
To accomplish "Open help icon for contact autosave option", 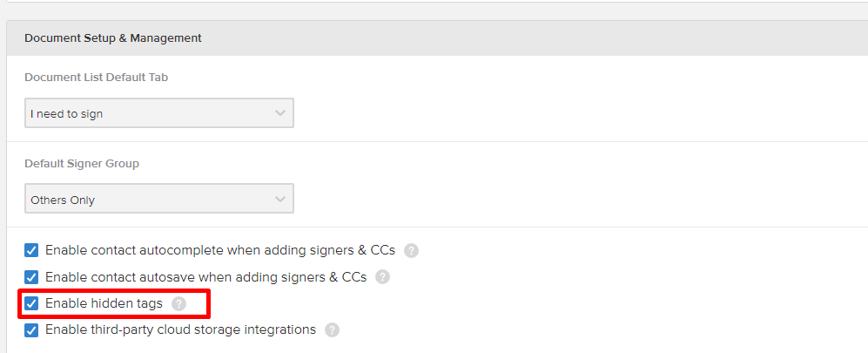I will [x=382, y=277].
